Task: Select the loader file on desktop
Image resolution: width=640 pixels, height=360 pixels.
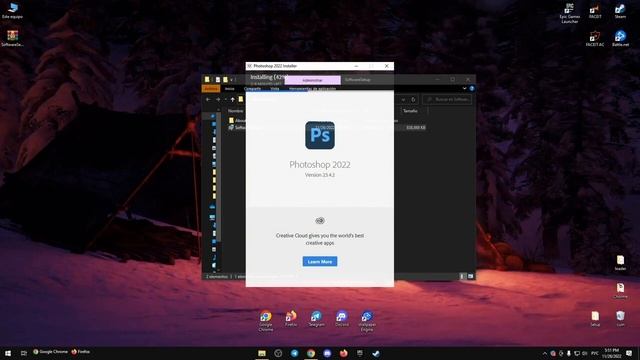Action: click(620, 263)
